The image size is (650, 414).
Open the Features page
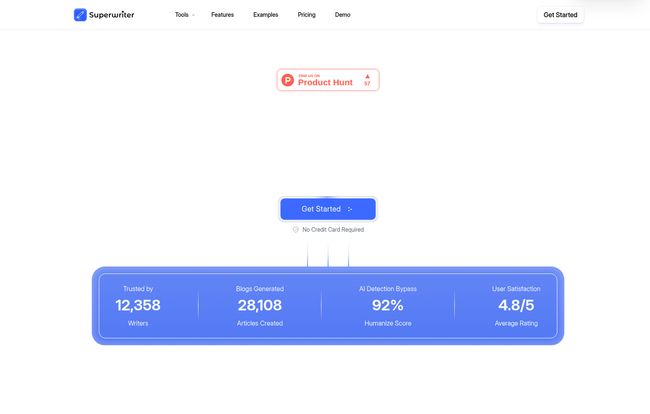pyautogui.click(x=222, y=15)
